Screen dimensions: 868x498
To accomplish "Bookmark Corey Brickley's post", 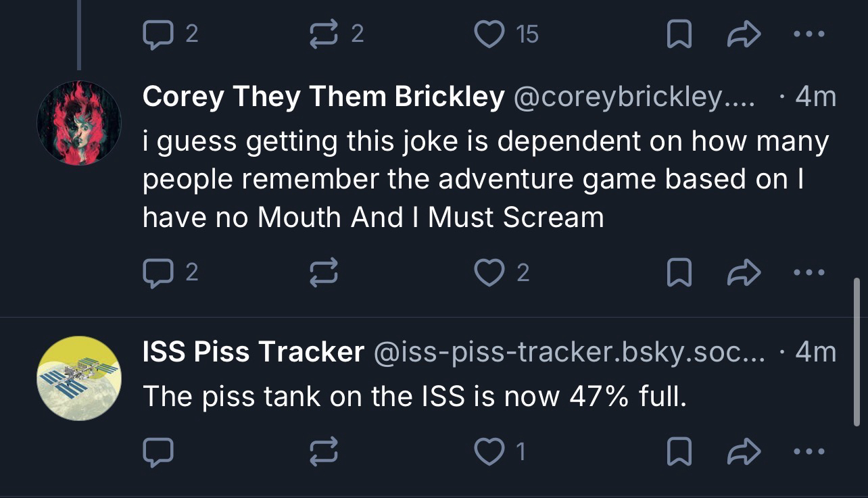I will coord(678,272).
